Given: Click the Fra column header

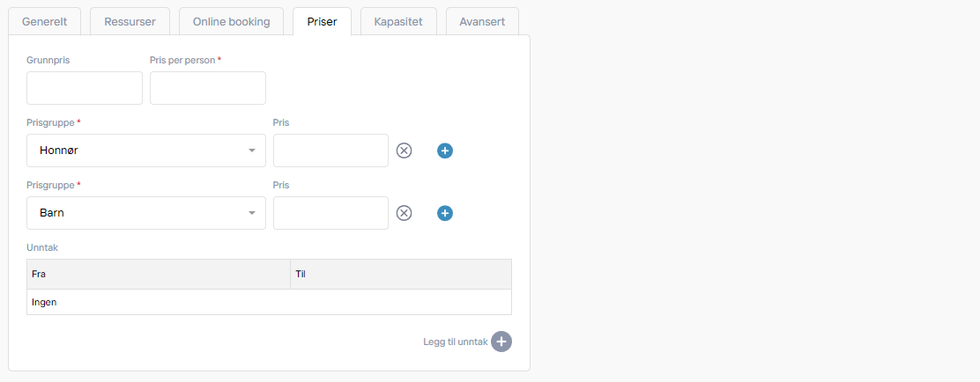Looking at the screenshot, I should [159, 274].
